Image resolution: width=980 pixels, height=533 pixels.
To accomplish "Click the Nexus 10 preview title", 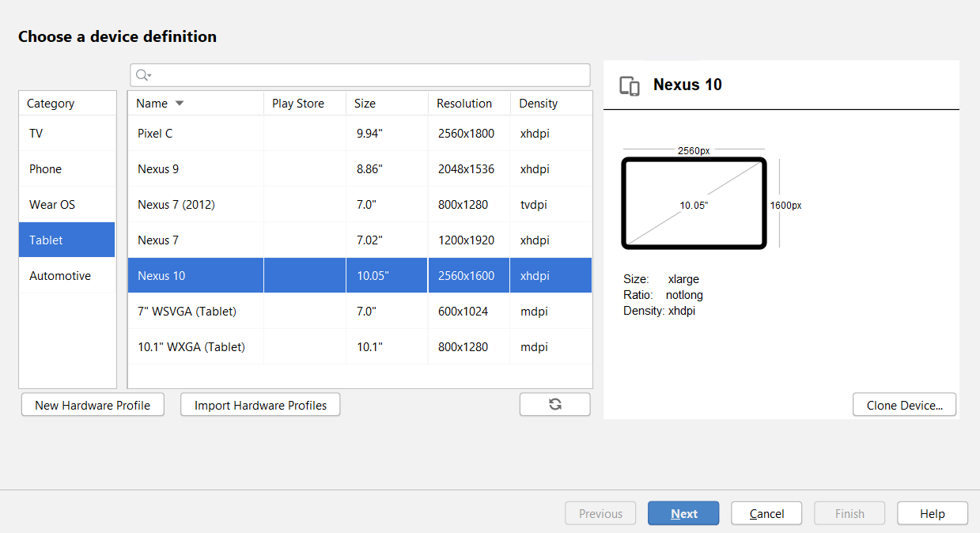I will click(x=687, y=85).
